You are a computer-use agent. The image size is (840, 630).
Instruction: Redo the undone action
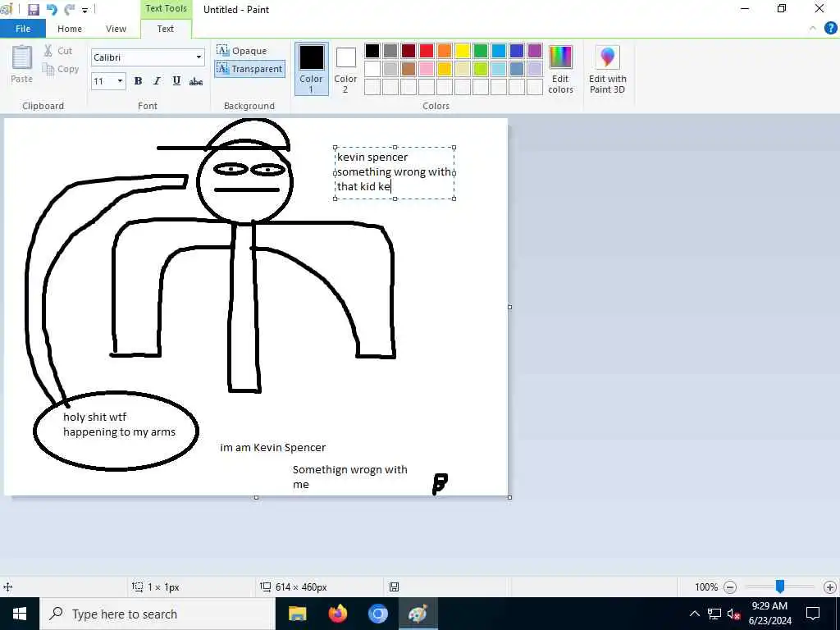(x=69, y=10)
